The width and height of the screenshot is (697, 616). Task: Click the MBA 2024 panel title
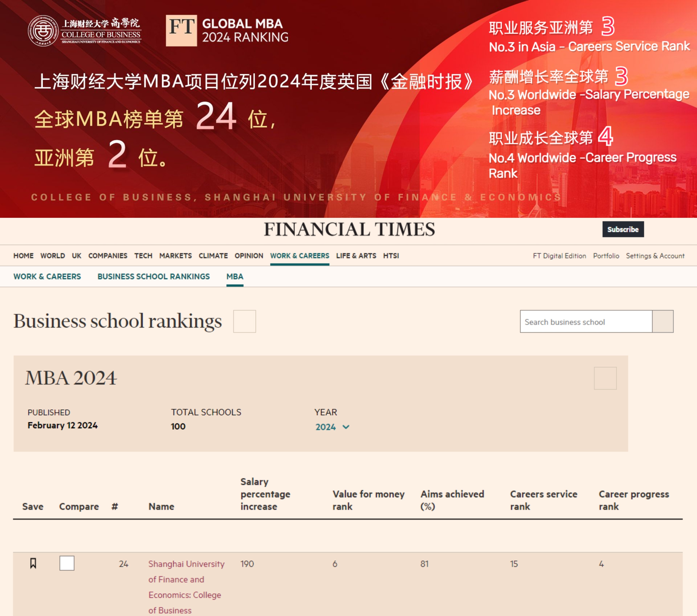71,378
